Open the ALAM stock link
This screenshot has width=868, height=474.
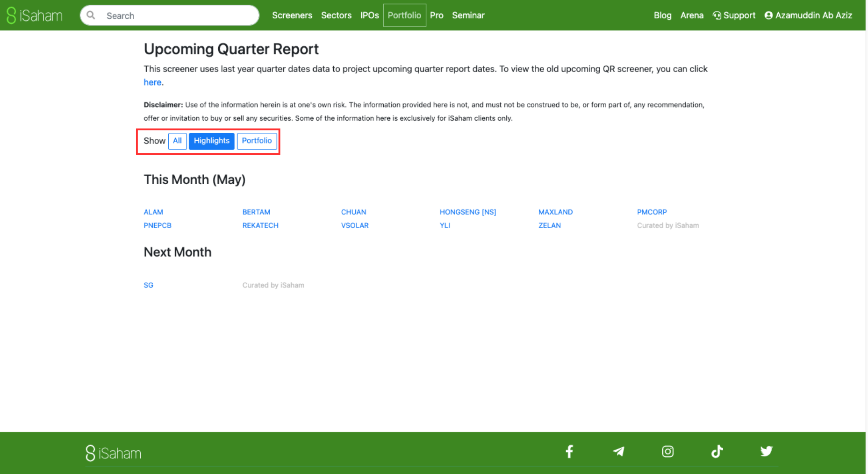click(153, 212)
